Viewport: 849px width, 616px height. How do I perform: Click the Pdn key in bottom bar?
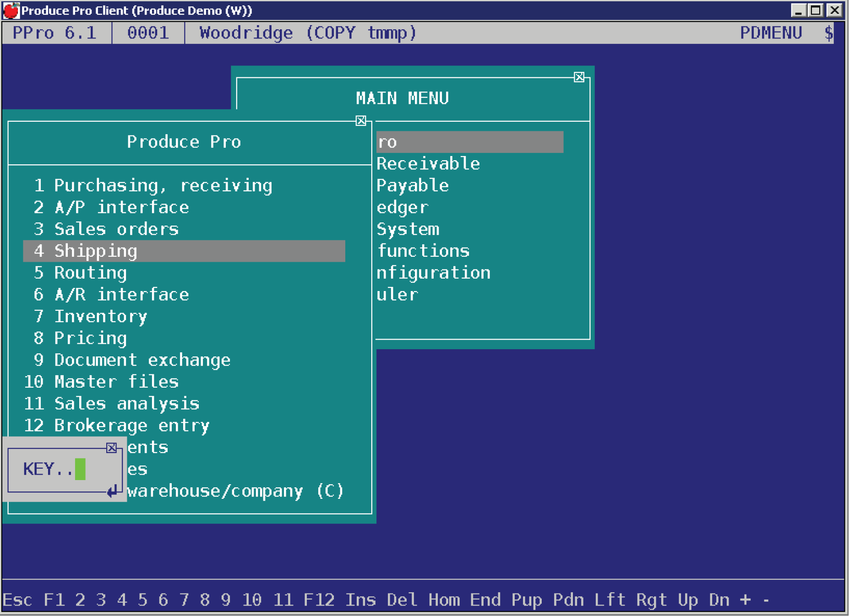[568, 600]
